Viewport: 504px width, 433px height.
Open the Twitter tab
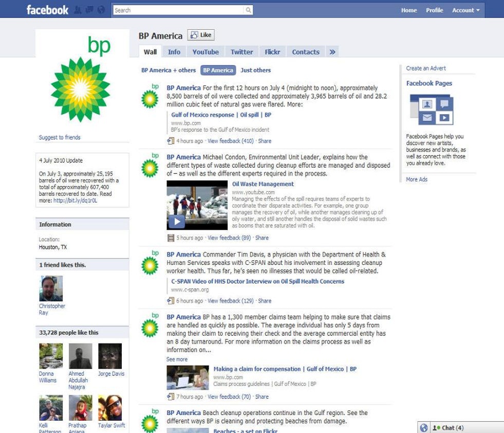pyautogui.click(x=241, y=52)
